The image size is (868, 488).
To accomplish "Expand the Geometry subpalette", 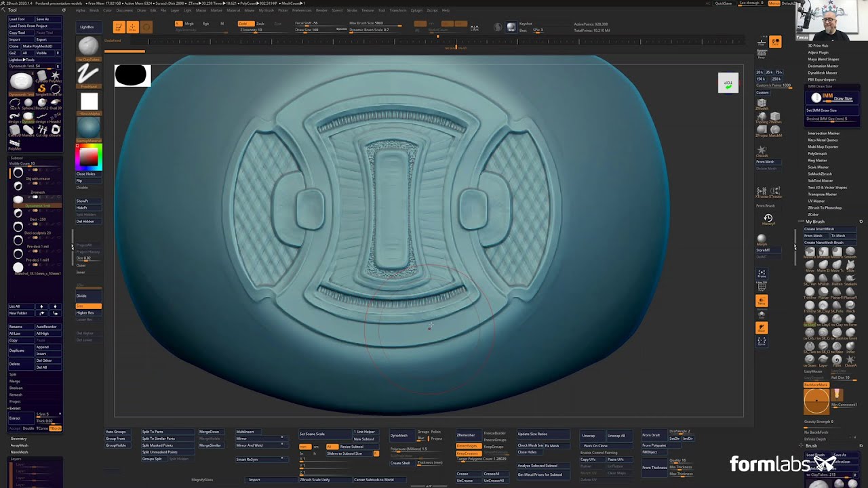I will coord(18,439).
